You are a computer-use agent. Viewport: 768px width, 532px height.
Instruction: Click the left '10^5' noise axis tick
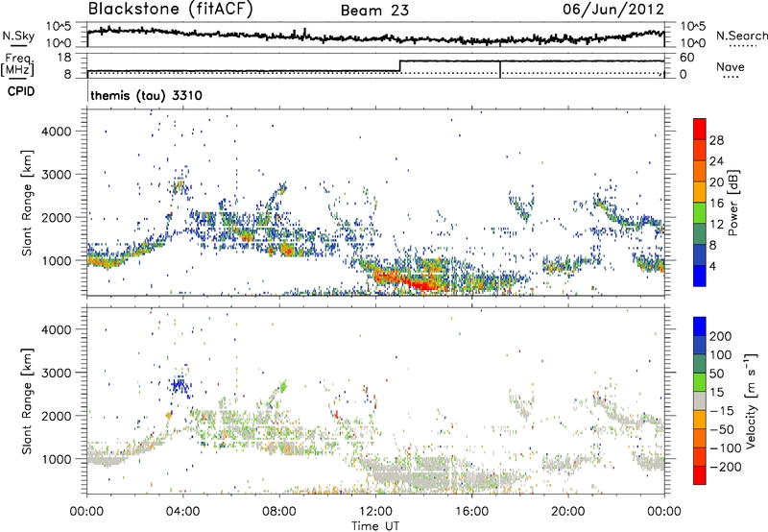(x=59, y=26)
